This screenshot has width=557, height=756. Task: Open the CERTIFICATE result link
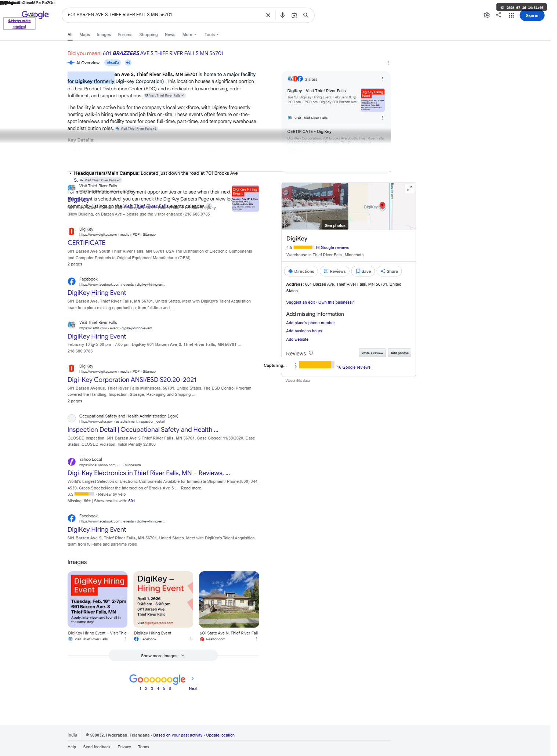coord(86,243)
